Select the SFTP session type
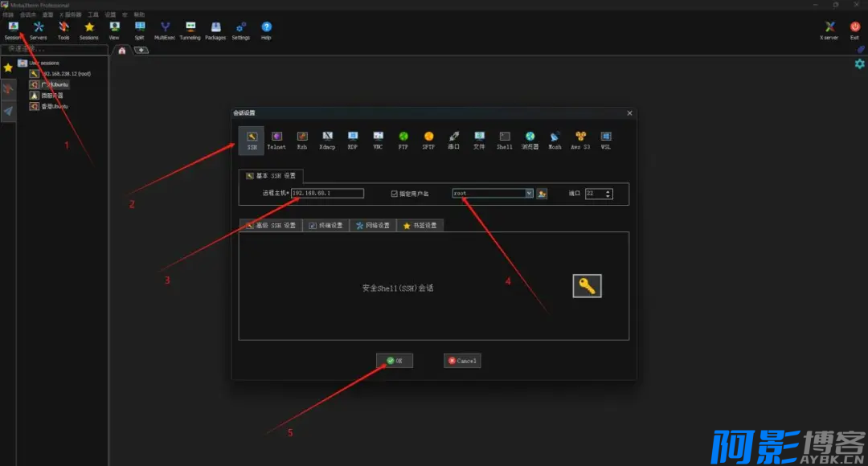Screen dimensions: 868x466 tap(428, 141)
